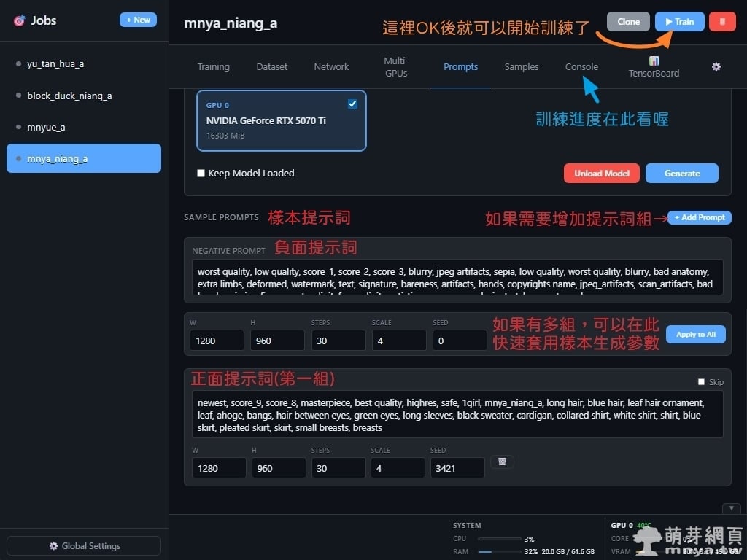Image resolution: width=747 pixels, height=560 pixels.
Task: Create a new job with + New
Action: pos(138,20)
